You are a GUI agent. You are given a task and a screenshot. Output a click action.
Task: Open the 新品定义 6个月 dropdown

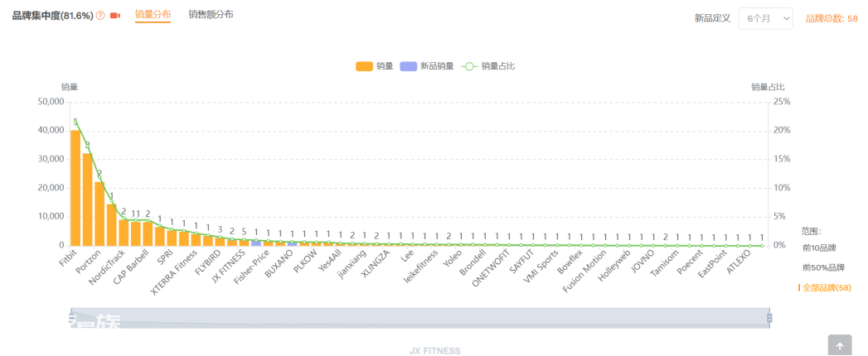[x=765, y=19]
